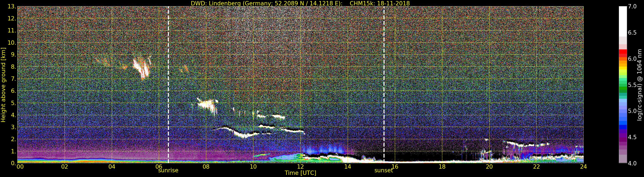Click the time axis tick '12'
The height and width of the screenshot is (177, 644).
tap(300, 166)
